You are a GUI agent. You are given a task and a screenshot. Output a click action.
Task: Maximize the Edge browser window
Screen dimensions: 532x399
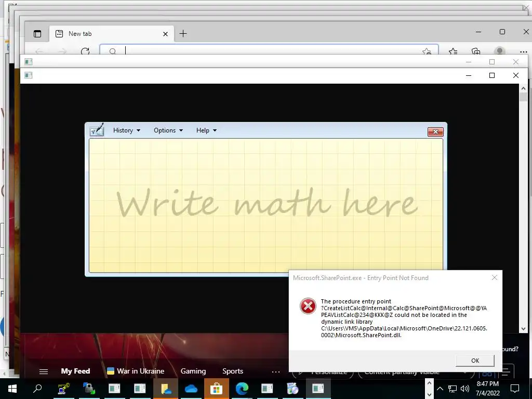502,32
